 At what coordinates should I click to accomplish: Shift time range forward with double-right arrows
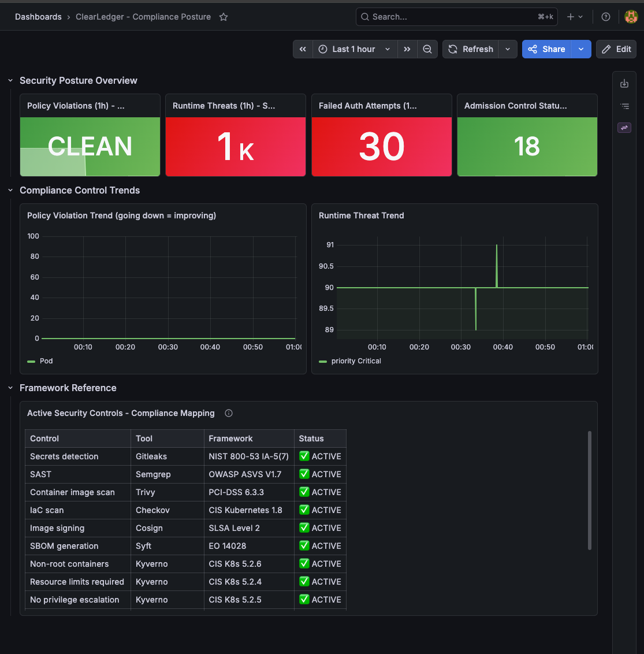(407, 49)
